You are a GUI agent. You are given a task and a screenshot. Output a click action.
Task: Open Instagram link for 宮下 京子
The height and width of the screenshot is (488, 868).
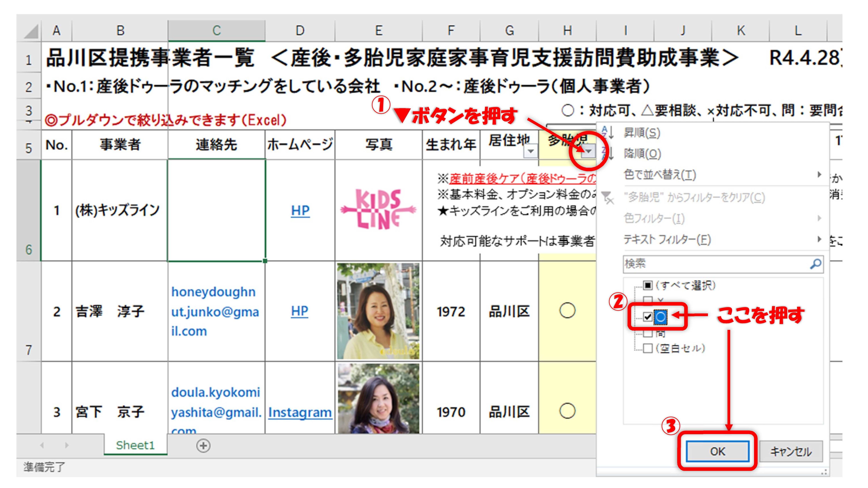point(300,412)
